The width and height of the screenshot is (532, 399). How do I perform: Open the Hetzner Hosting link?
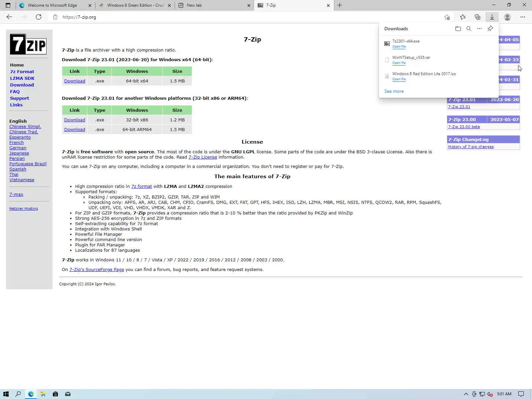(24, 208)
